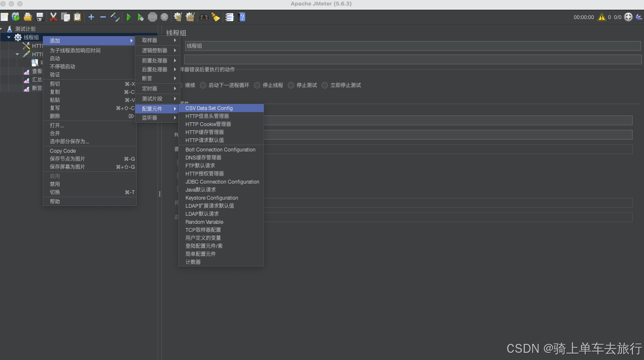The height and width of the screenshot is (360, 644).
Task: Click the Open file folder icon
Action: coord(27,17)
